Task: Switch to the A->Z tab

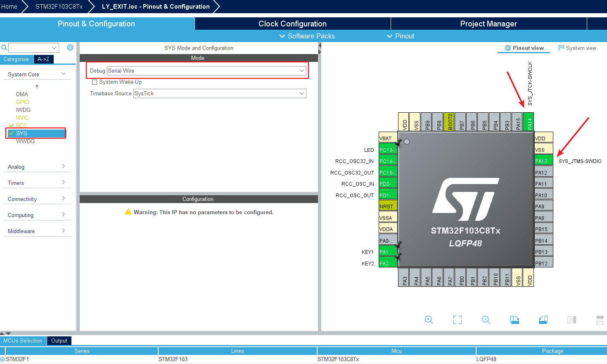Action: coord(43,59)
